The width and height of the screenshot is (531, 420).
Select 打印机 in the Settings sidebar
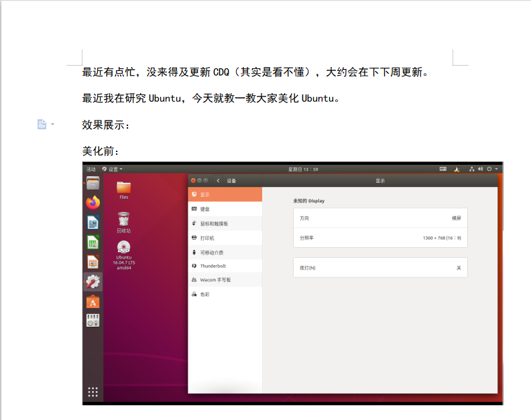(225, 238)
